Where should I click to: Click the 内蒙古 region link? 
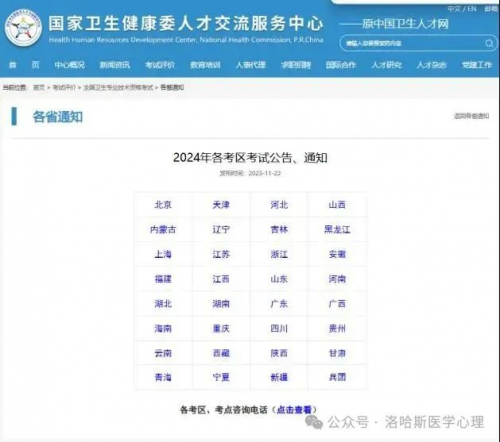tap(163, 229)
